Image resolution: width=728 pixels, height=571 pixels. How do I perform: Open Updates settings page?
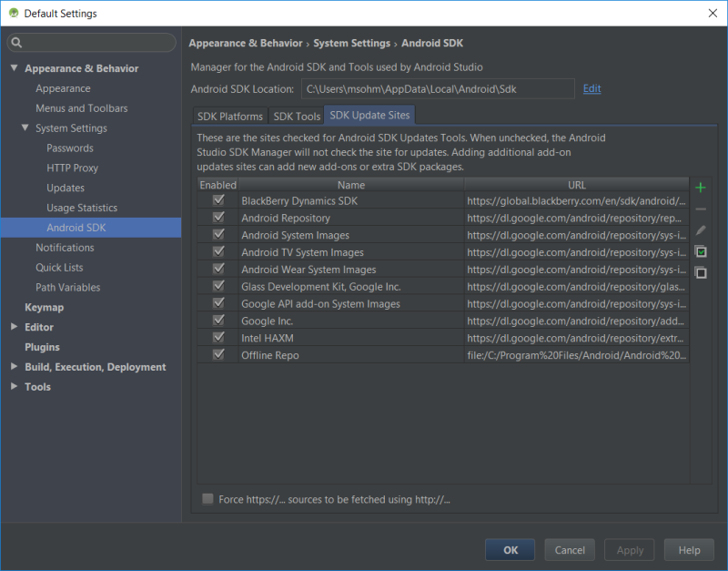click(x=66, y=189)
